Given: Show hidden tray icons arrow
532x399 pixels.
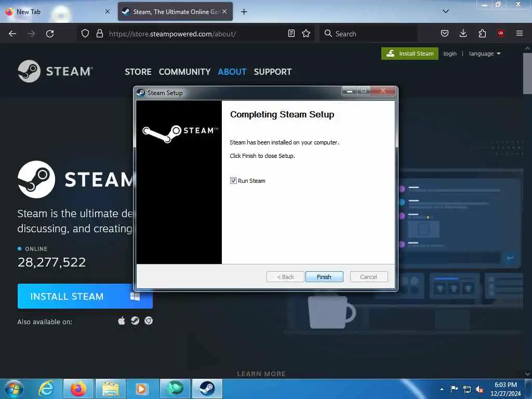Looking at the screenshot, I should pyautogui.click(x=442, y=389).
